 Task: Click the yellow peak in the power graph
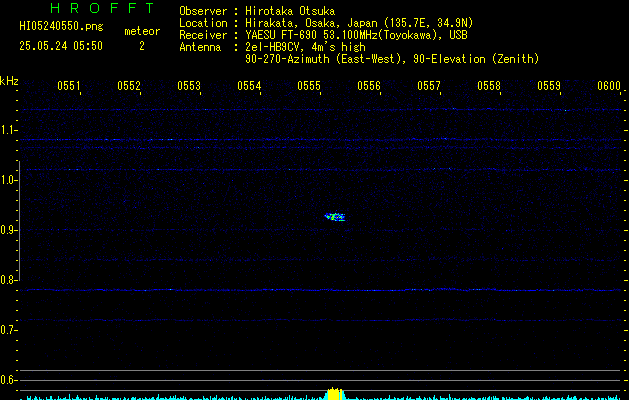click(334, 394)
